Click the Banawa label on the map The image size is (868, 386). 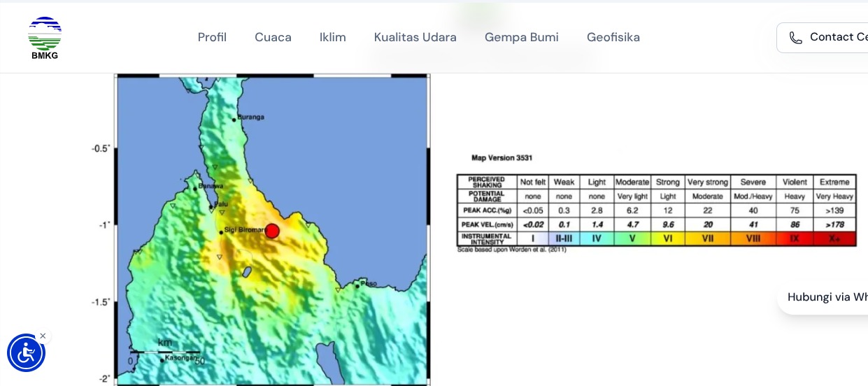click(211, 185)
